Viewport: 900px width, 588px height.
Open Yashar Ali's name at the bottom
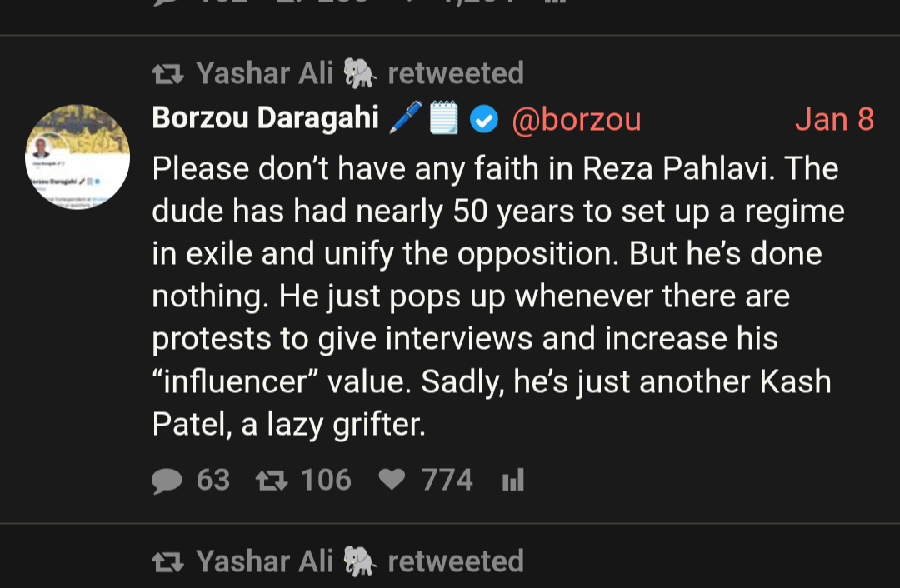[x=264, y=561]
